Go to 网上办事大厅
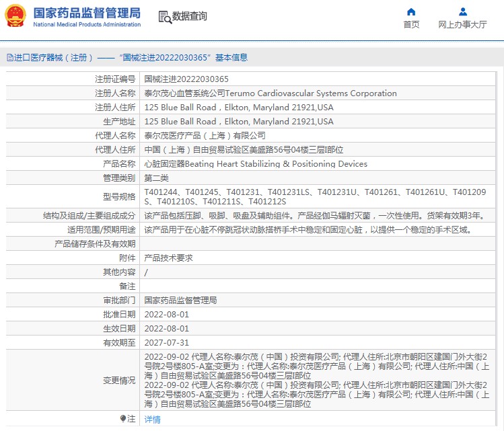 click(x=462, y=24)
